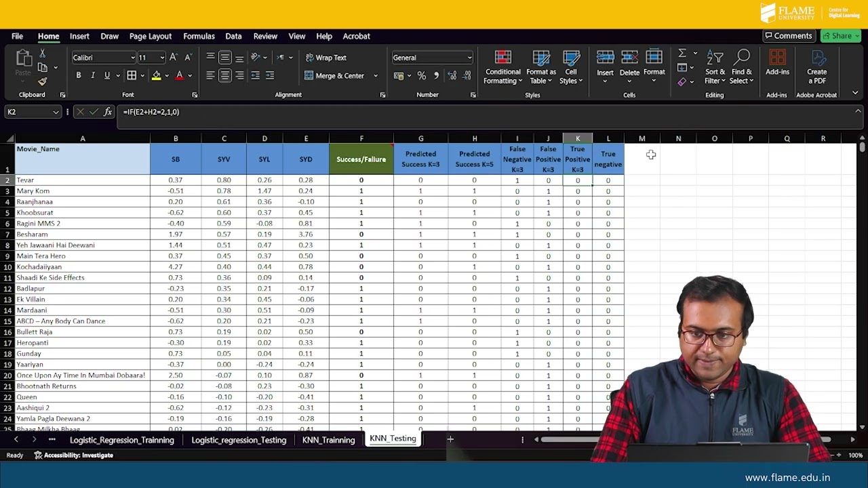Open the Font dialog launcher
The height and width of the screenshot is (488, 868).
click(195, 95)
